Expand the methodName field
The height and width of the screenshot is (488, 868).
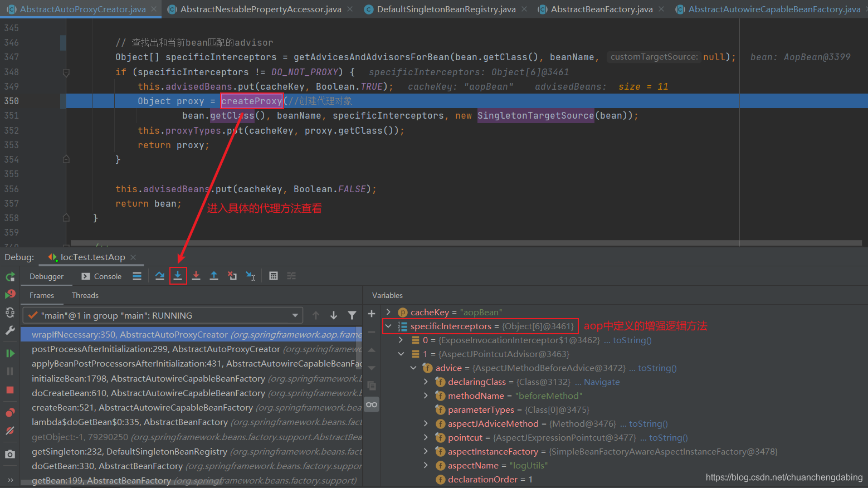[x=426, y=396]
